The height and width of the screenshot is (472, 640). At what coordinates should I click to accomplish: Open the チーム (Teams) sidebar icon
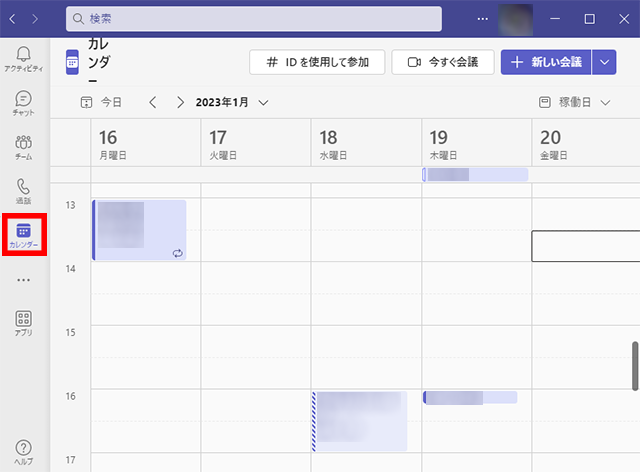coord(24,147)
